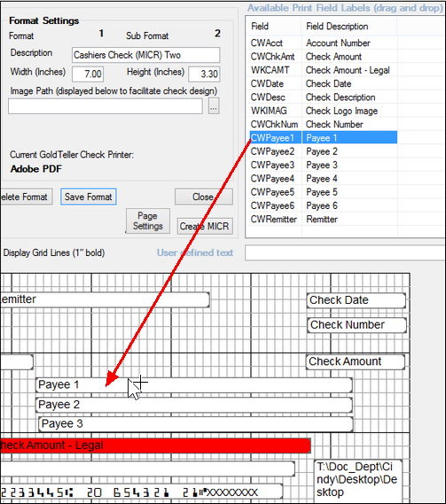Click the Close button

pyautogui.click(x=204, y=197)
